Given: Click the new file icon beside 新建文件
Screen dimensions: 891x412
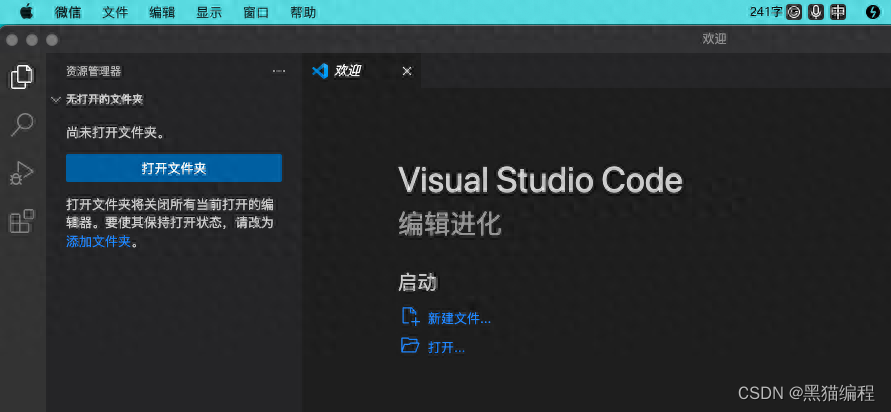Looking at the screenshot, I should [410, 317].
